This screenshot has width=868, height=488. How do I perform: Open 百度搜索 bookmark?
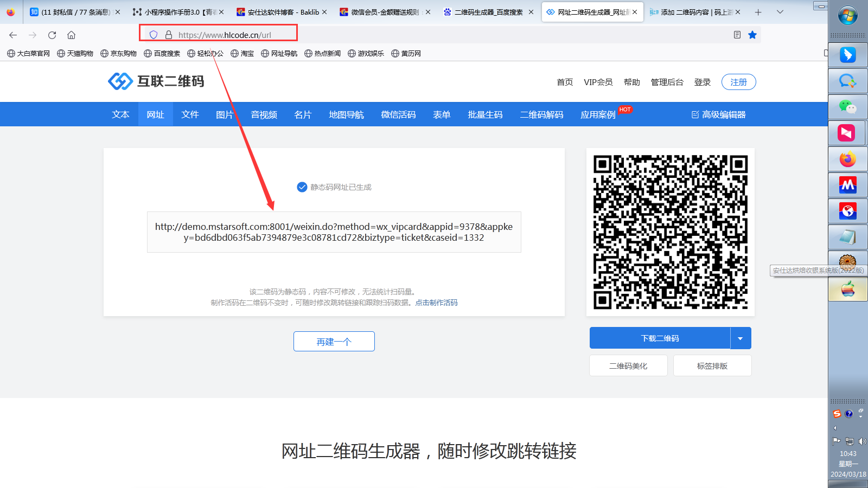(x=162, y=53)
